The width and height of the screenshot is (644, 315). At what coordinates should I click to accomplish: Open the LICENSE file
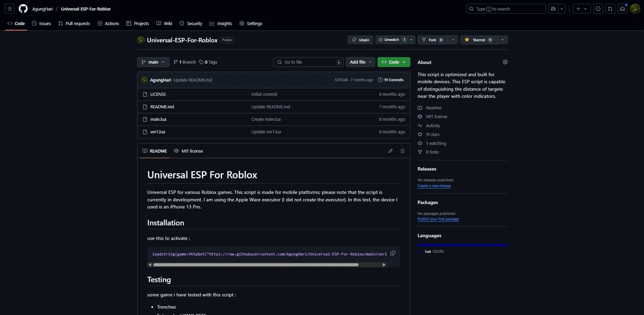(x=158, y=94)
